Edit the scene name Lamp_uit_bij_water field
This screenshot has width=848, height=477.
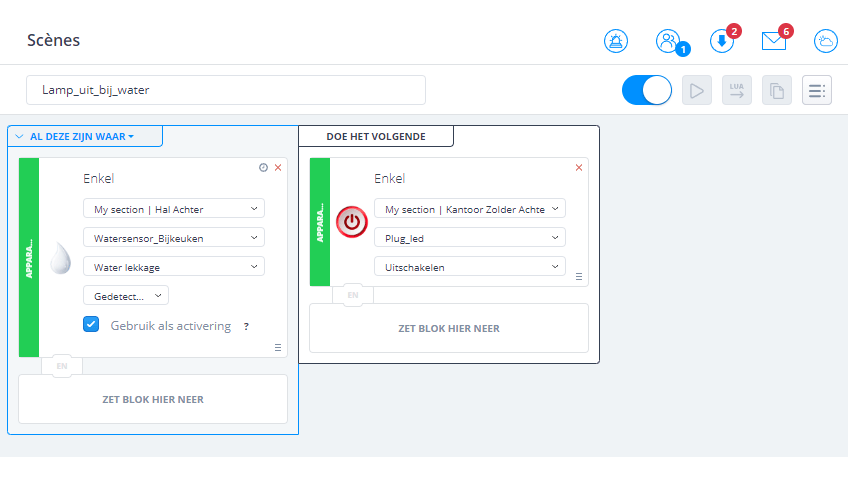tap(226, 90)
